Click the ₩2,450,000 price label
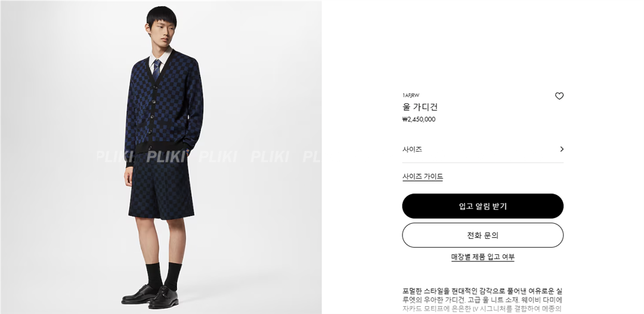The width and height of the screenshot is (644, 314). [419, 119]
